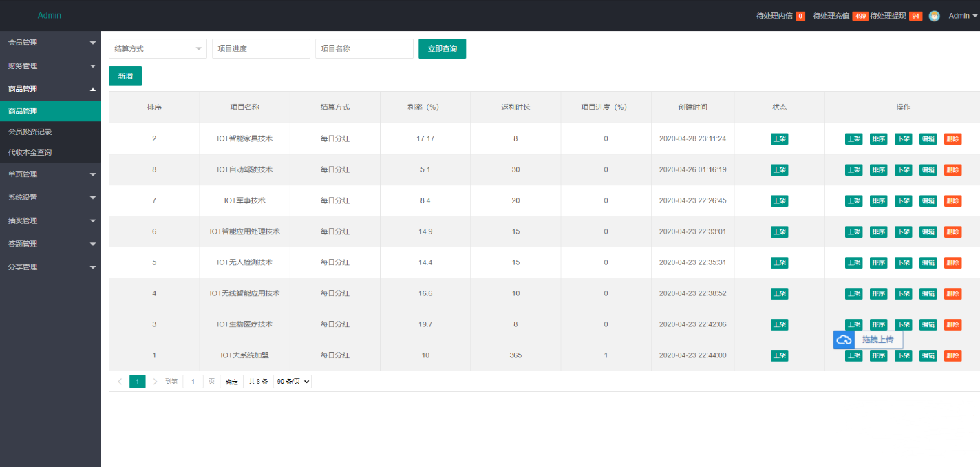Click the 拖拽上传 cloud upload icon
The width and height of the screenshot is (980, 467).
pyautogui.click(x=844, y=340)
